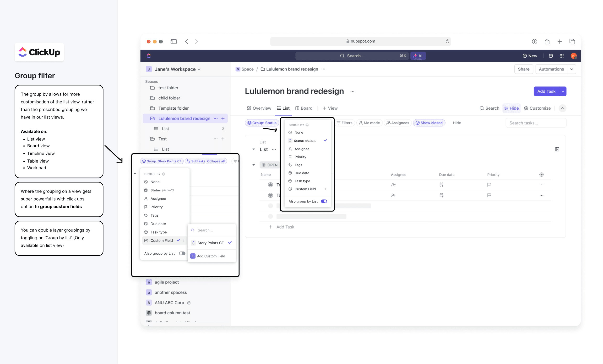Click the ClickUp home logo in the app header
The image size is (603, 364).
(149, 56)
